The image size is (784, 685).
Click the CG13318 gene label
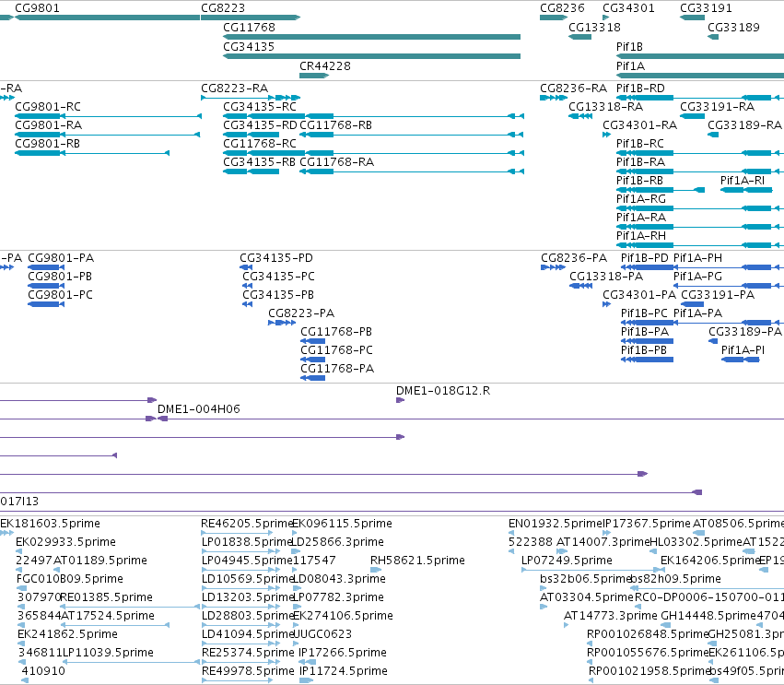[594, 28]
